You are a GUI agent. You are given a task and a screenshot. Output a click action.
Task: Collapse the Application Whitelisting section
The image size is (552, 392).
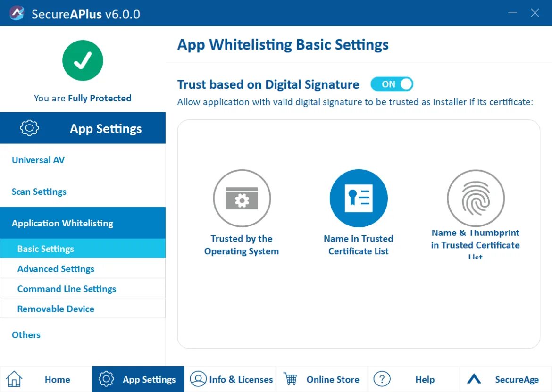62,223
